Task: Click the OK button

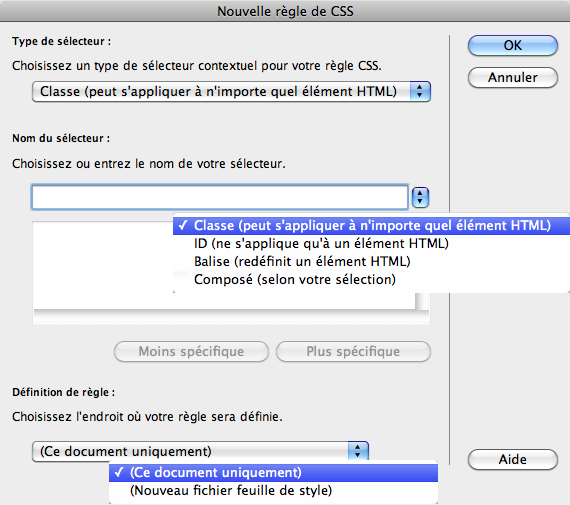Action: pos(513,45)
